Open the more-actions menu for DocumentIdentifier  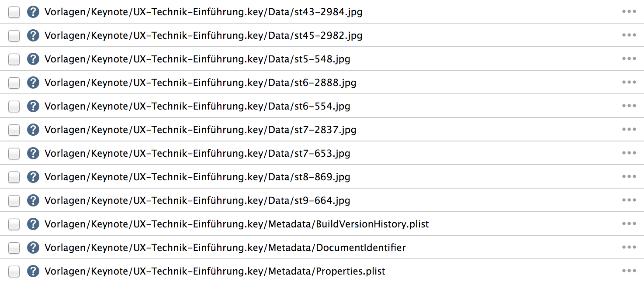tap(629, 247)
